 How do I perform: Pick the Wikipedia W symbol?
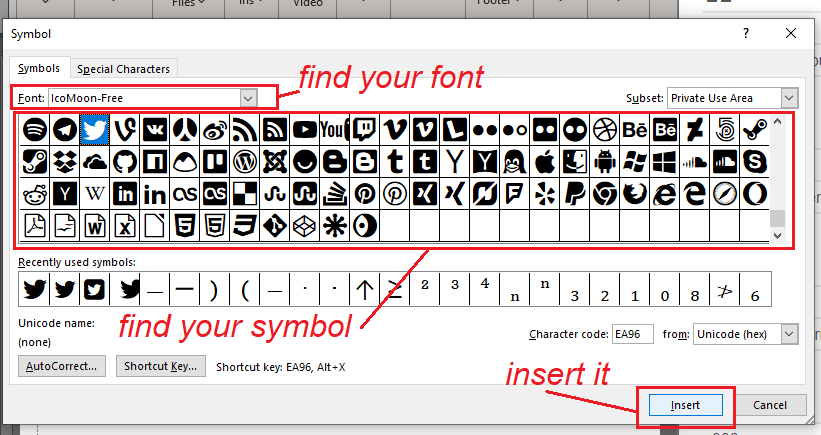click(x=95, y=194)
